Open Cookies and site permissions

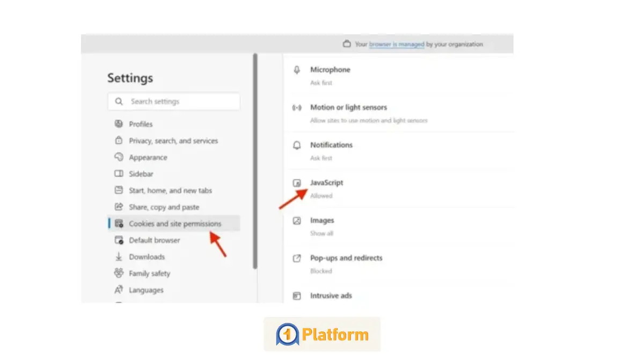[175, 224]
